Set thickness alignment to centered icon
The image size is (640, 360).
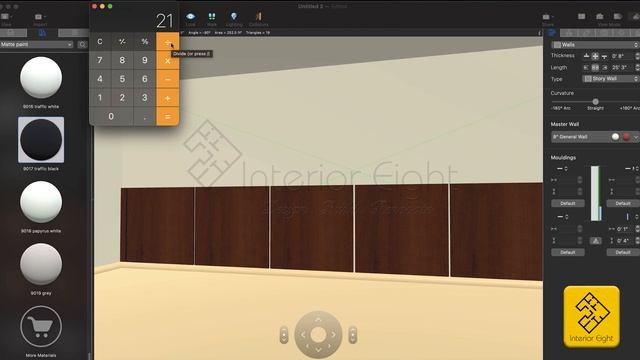[x=595, y=56]
